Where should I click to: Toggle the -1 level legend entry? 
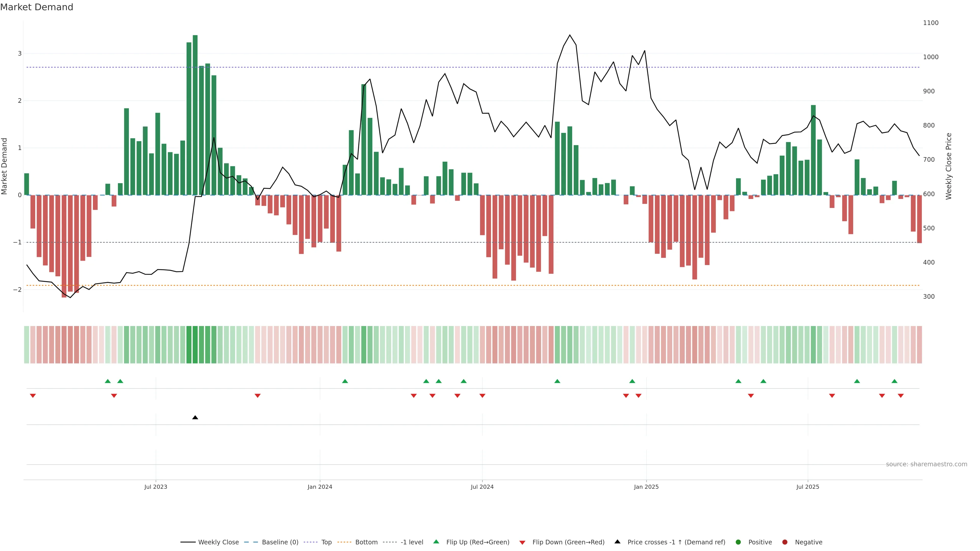tap(412, 542)
